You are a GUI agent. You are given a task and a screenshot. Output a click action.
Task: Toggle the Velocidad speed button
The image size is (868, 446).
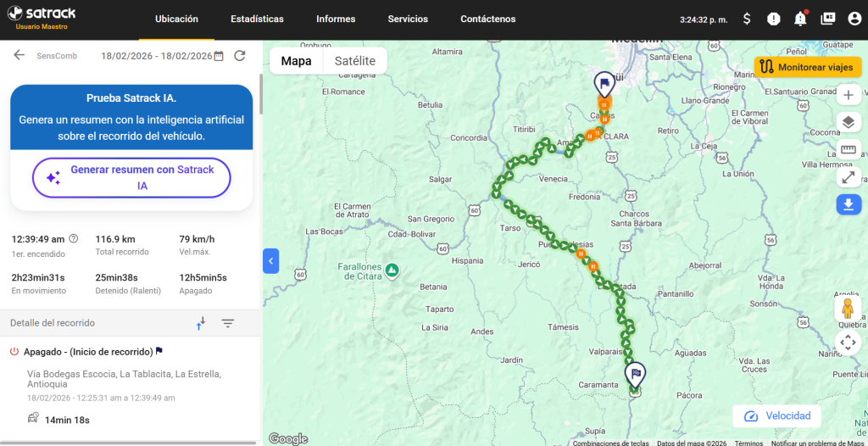776,416
